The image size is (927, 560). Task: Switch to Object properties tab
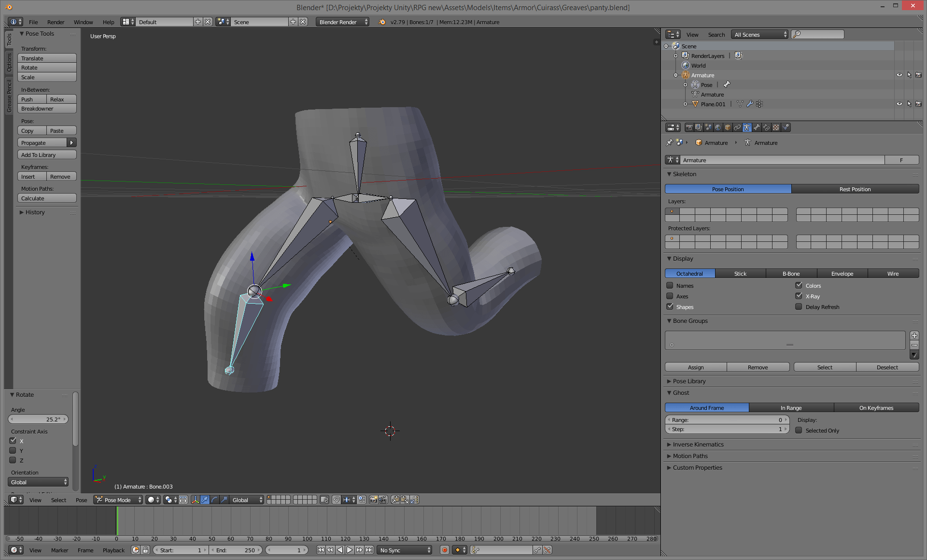tap(728, 127)
